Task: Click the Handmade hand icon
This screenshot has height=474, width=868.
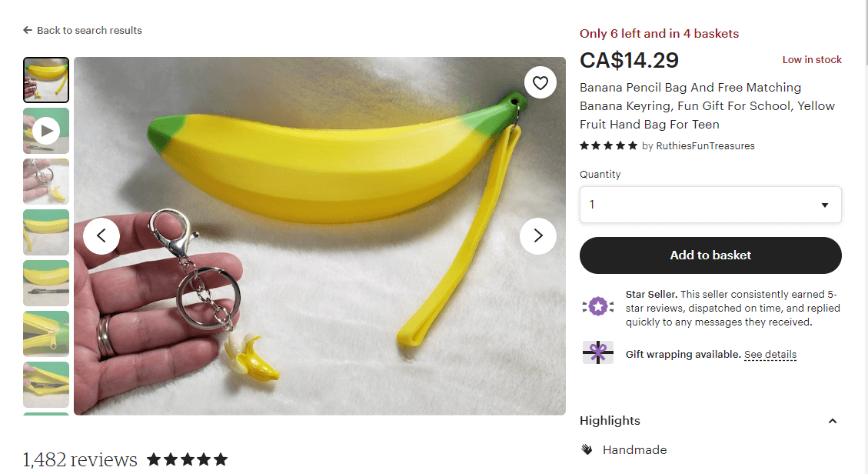Action: click(587, 449)
